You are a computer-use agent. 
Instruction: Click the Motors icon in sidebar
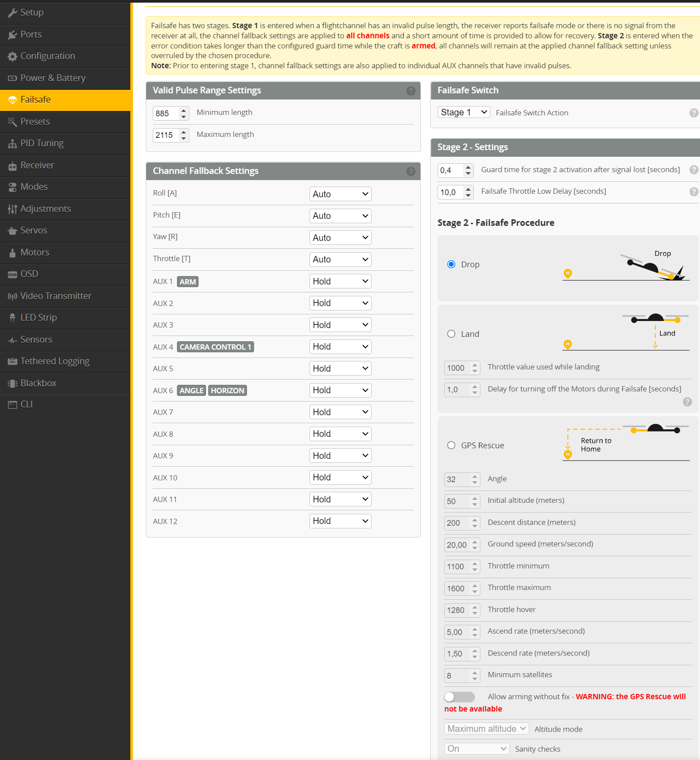point(12,253)
